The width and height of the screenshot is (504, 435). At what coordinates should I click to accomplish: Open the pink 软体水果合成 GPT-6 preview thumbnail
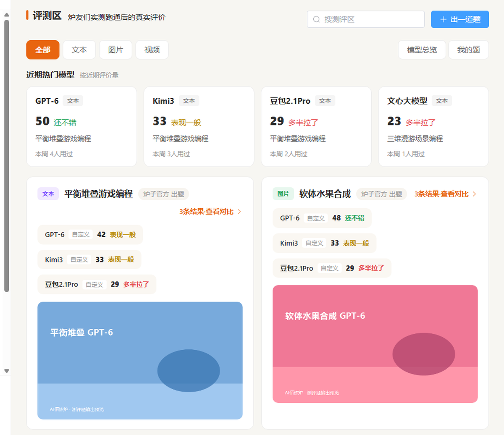pyautogui.click(x=375, y=344)
